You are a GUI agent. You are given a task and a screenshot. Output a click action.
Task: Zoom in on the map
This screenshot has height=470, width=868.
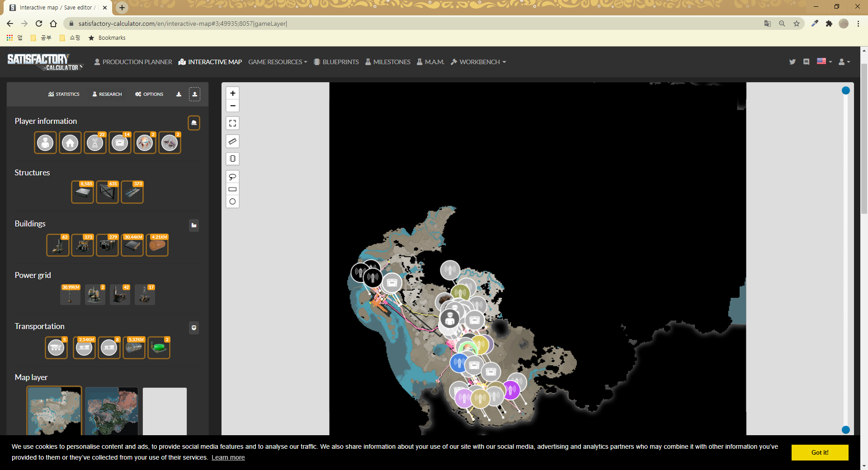click(232, 93)
